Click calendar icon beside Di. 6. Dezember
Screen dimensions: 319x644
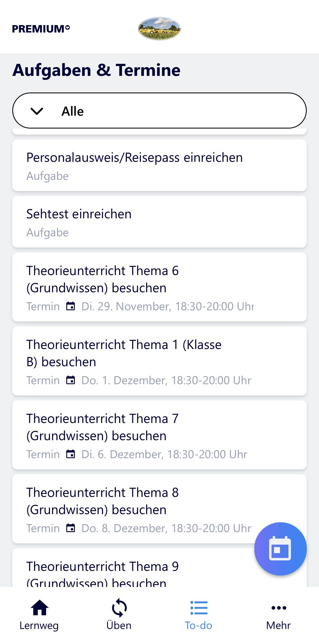click(x=71, y=454)
